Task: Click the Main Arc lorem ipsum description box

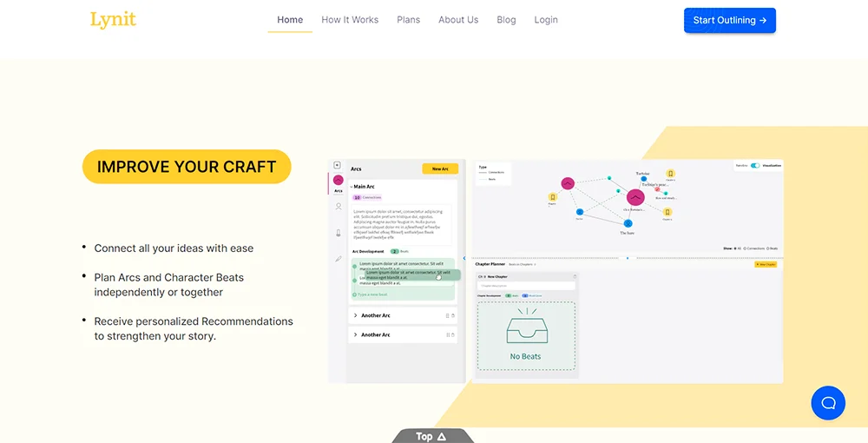Action: (402, 224)
